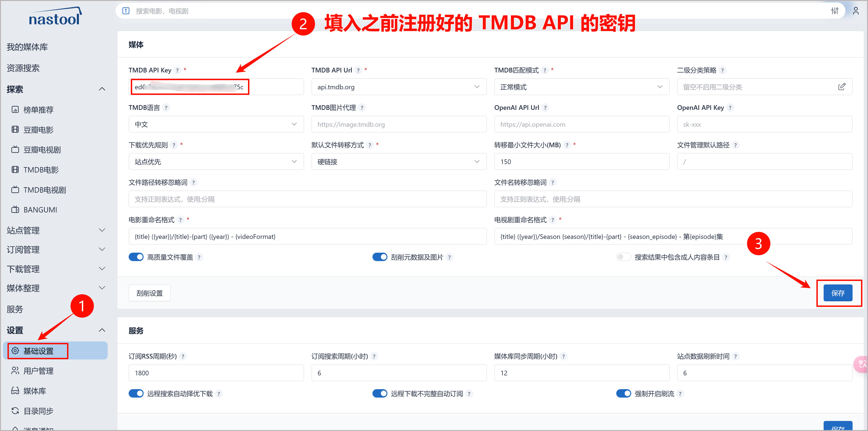The image size is (868, 431).
Task: Open the BANGUMI sidebar item
Action: point(40,210)
